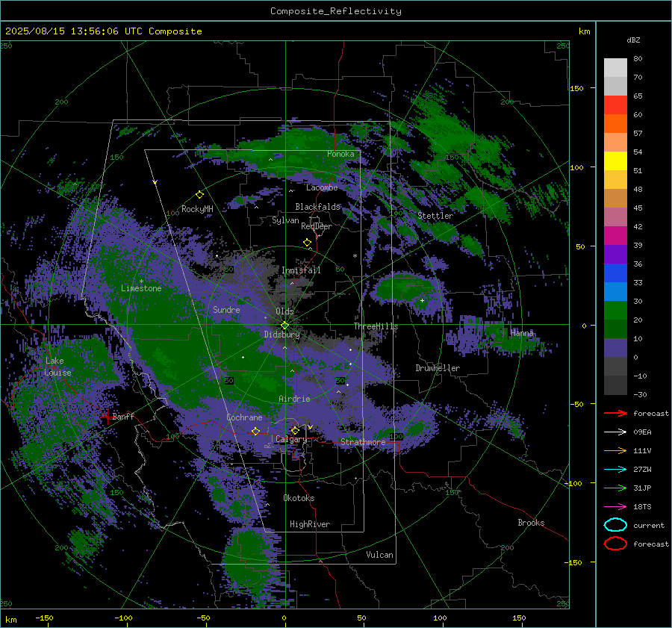Click the cyan 27ZW arrow legend icon
This screenshot has width=672, height=628.
[615, 470]
